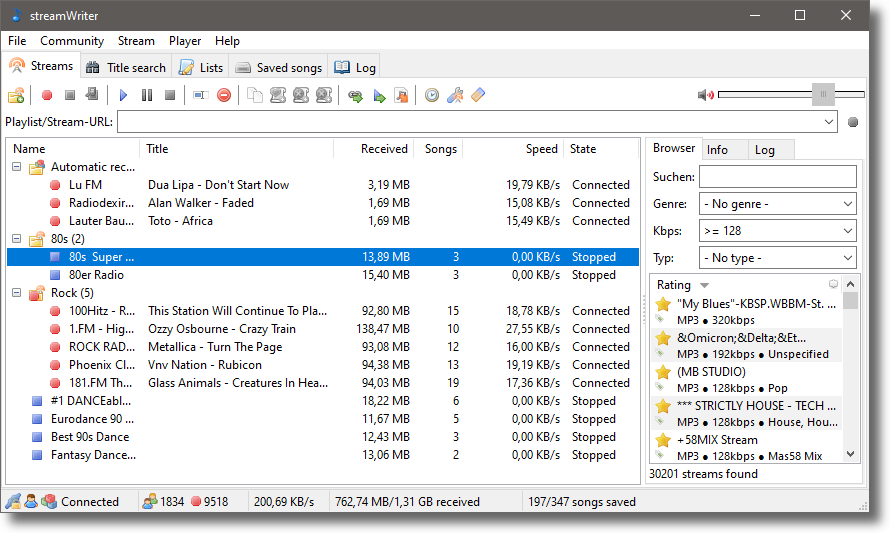Click the small speech bubble icon beside Rating
This screenshot has width=890, height=533.
(833, 284)
